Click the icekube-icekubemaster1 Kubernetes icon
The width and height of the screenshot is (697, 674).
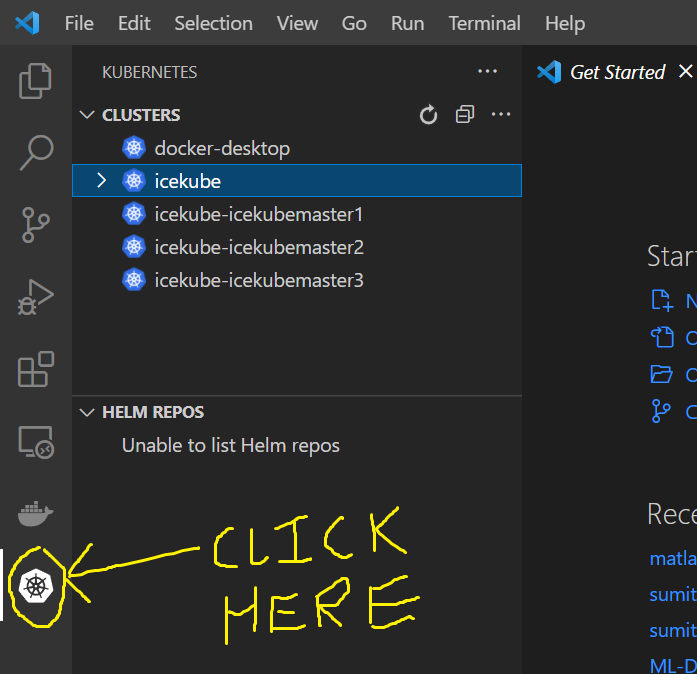[x=134, y=214]
